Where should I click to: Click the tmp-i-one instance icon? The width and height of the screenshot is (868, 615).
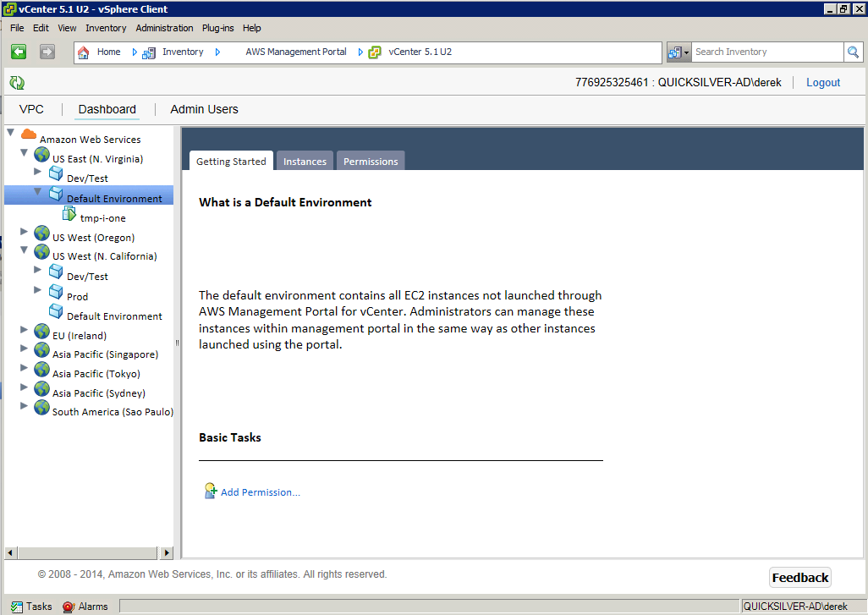pyautogui.click(x=69, y=213)
